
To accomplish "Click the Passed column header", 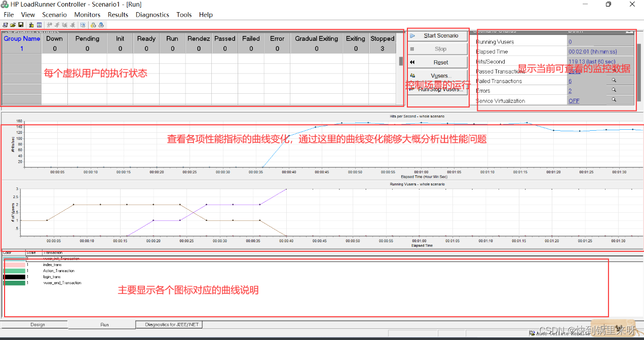I will [x=225, y=39].
